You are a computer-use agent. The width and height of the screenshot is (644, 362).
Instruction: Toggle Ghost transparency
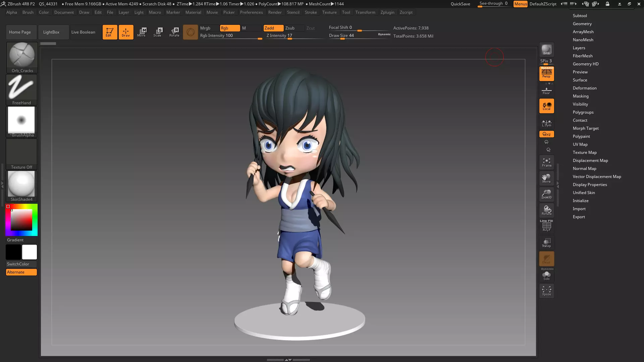546,259
